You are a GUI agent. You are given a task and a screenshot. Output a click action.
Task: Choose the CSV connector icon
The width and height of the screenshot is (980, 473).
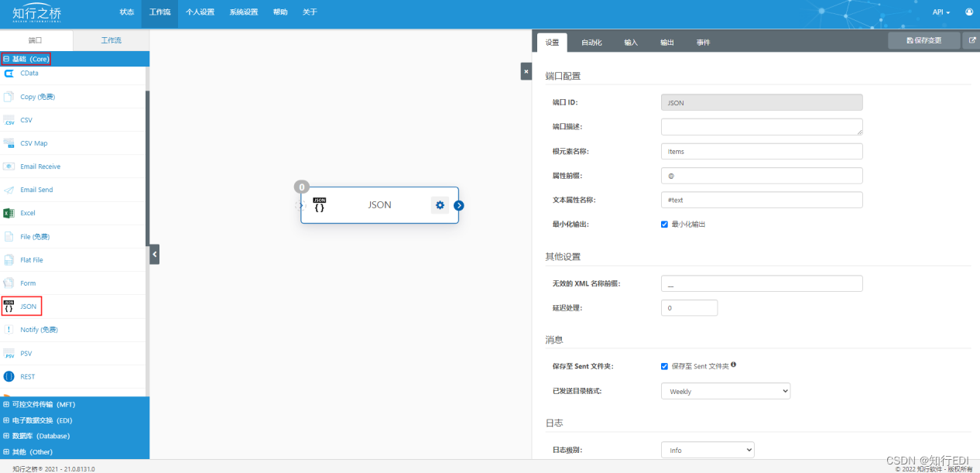coord(9,120)
